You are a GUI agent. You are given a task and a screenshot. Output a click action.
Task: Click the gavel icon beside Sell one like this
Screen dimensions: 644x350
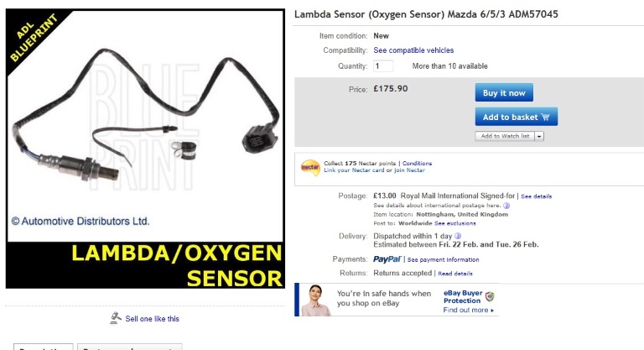[116, 318]
